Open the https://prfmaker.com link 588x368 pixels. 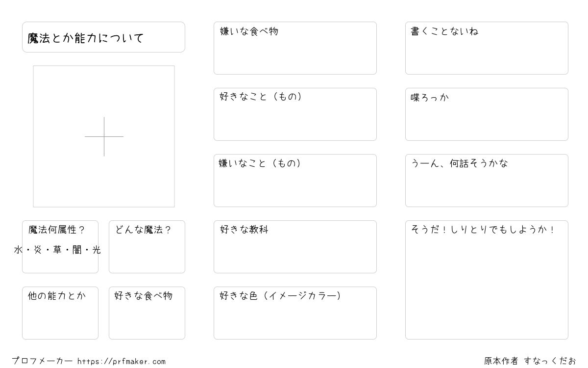coord(122,362)
